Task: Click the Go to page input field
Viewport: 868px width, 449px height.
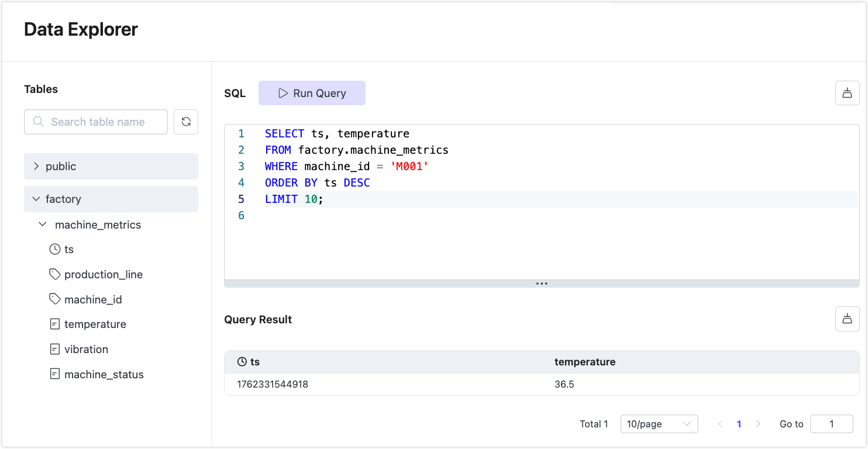Action: (831, 423)
